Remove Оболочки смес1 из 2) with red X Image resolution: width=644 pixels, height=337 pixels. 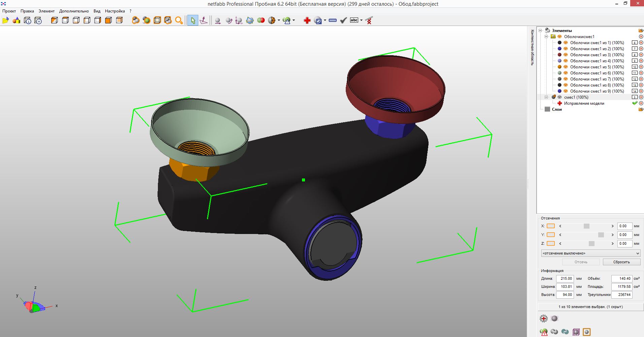point(641,49)
